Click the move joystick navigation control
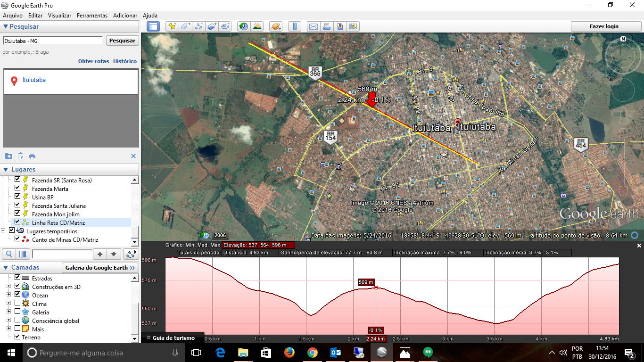This screenshot has width=644, height=362. click(x=623, y=90)
